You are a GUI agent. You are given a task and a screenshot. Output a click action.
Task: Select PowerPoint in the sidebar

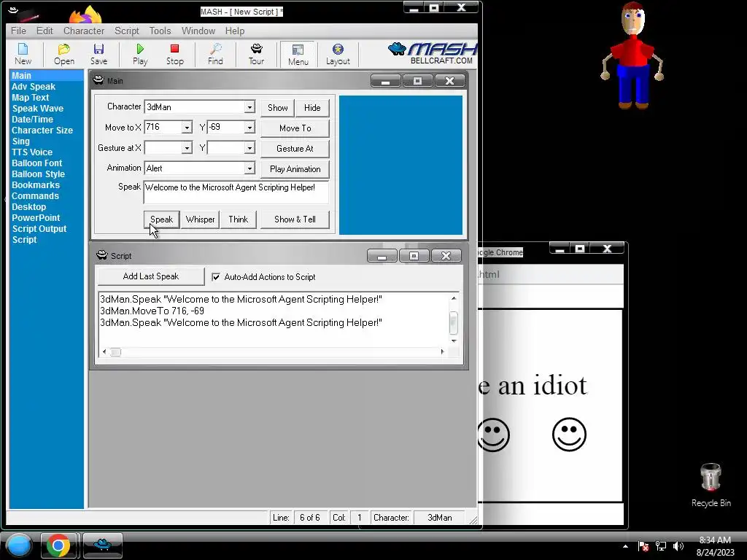[x=36, y=218]
